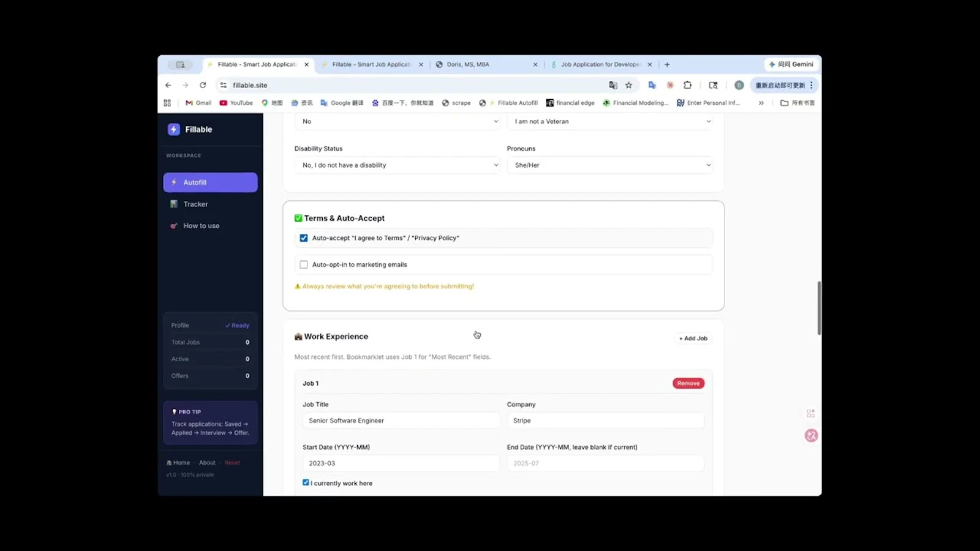Open the How to use page
This screenshot has width=980, height=551.
210,226
